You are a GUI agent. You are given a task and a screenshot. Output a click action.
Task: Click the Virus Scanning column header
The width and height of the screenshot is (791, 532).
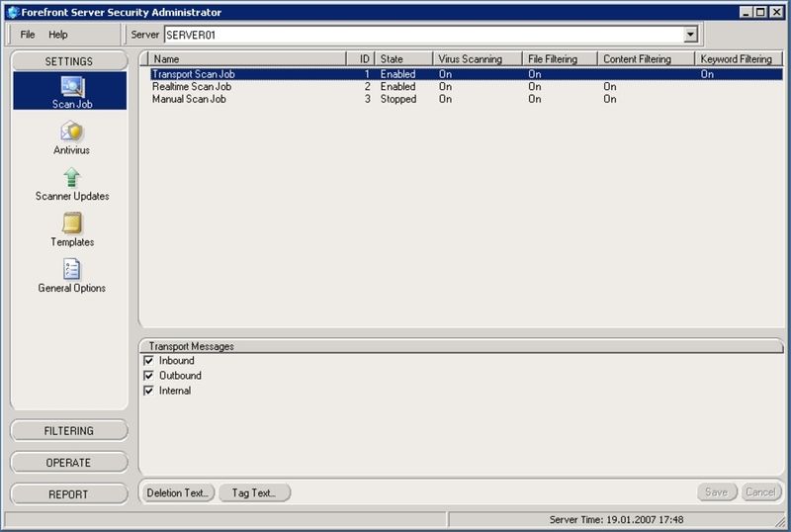[477, 59]
